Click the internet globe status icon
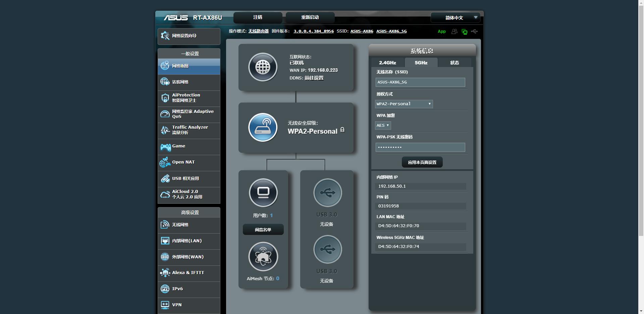 tap(263, 67)
